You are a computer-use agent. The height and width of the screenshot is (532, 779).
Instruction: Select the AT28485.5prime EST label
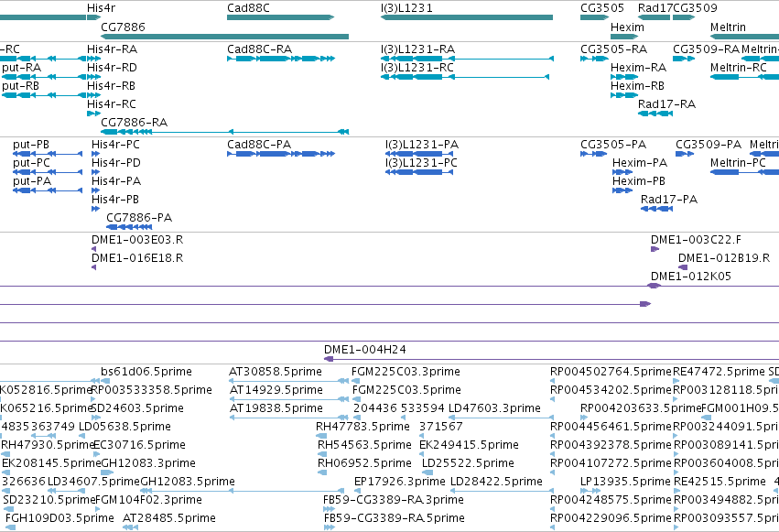[x=169, y=518]
